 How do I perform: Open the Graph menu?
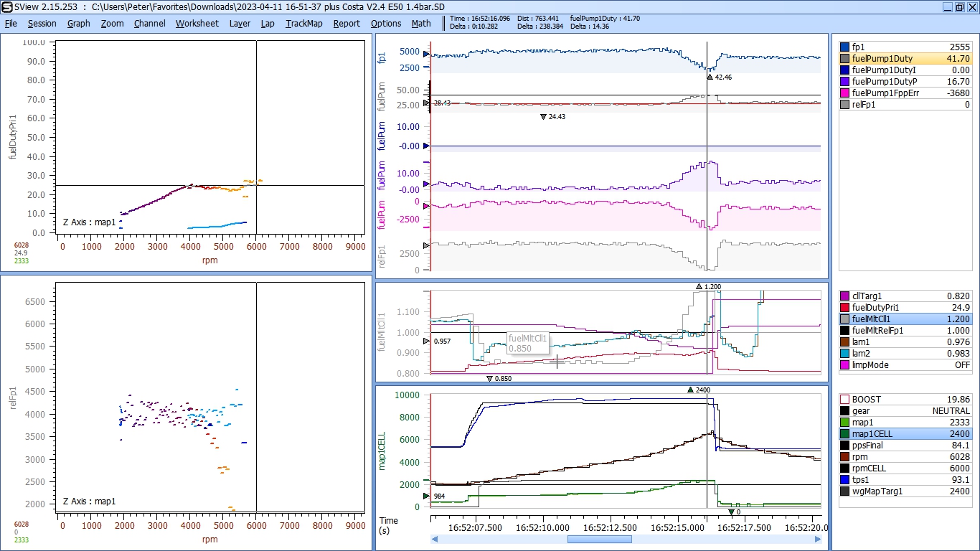[x=79, y=23]
